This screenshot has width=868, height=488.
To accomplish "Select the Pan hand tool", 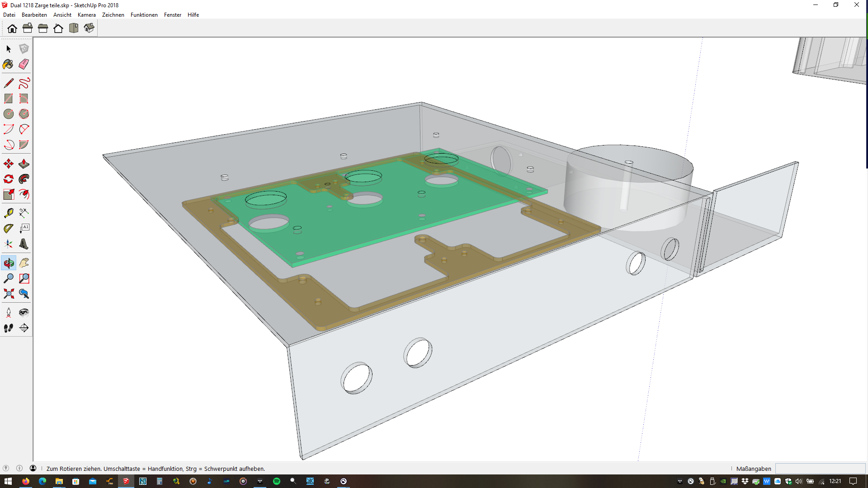I will (x=24, y=263).
